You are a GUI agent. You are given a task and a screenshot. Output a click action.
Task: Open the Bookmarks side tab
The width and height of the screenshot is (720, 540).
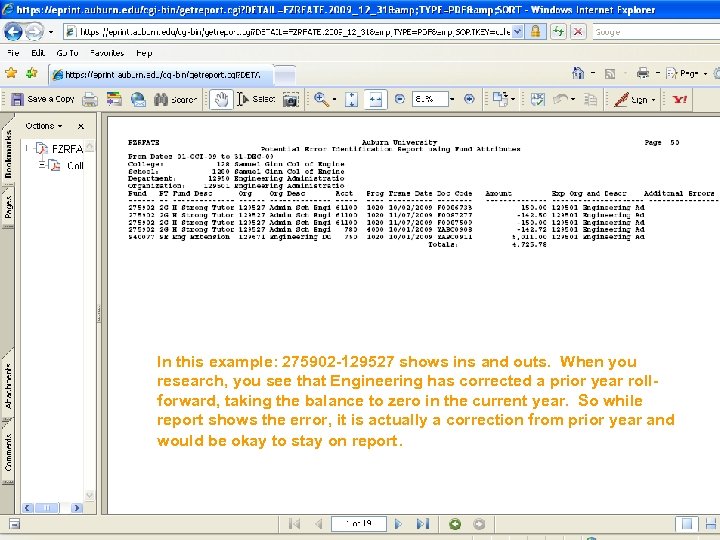tap(8, 154)
